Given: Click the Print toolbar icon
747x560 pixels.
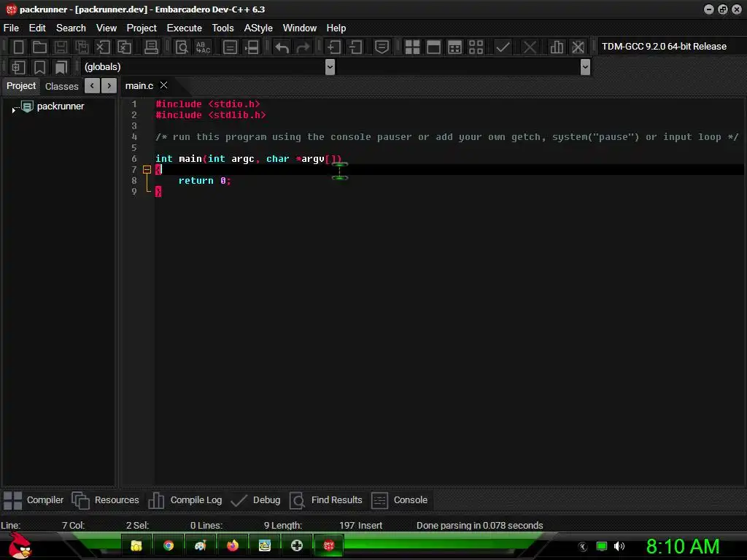Looking at the screenshot, I should click(x=151, y=47).
